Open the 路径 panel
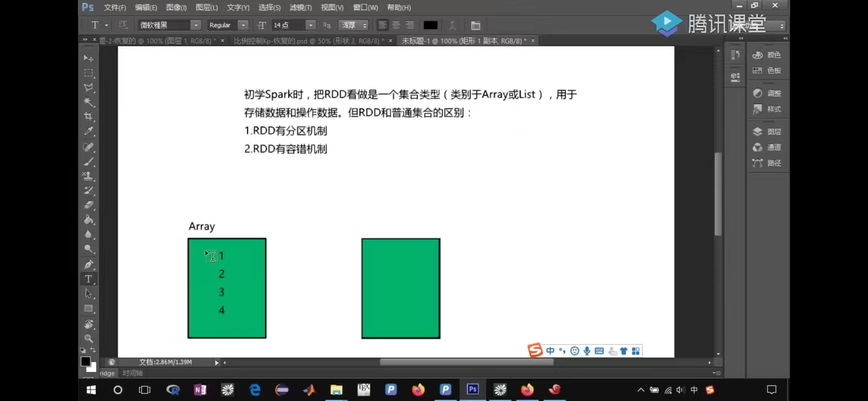Viewport: 868px width, 401px height. pyautogui.click(x=767, y=163)
